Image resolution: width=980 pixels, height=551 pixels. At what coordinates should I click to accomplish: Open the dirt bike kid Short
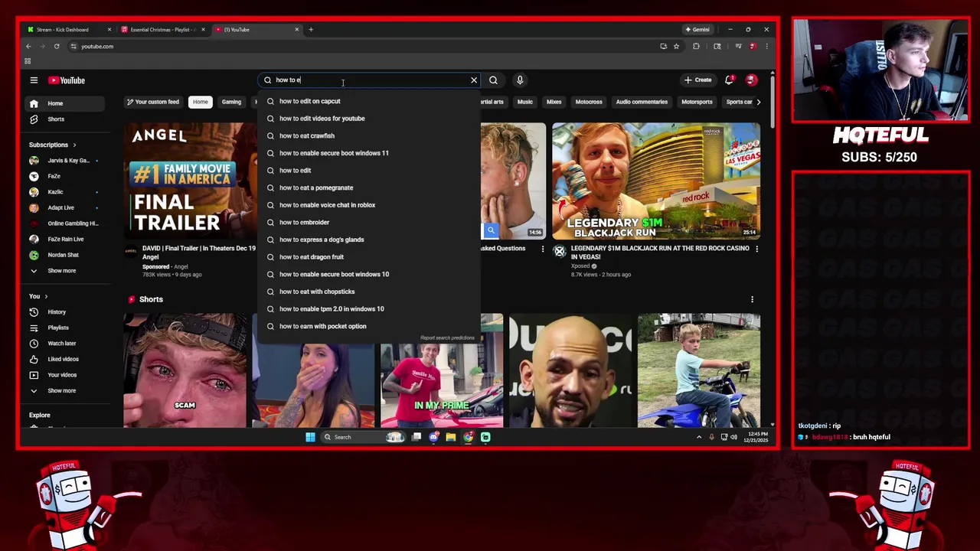click(x=698, y=370)
